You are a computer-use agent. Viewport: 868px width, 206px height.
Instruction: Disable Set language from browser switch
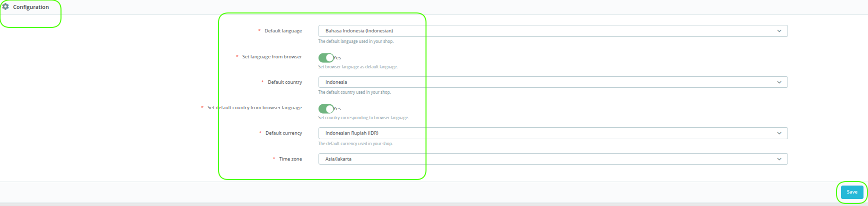pyautogui.click(x=326, y=58)
